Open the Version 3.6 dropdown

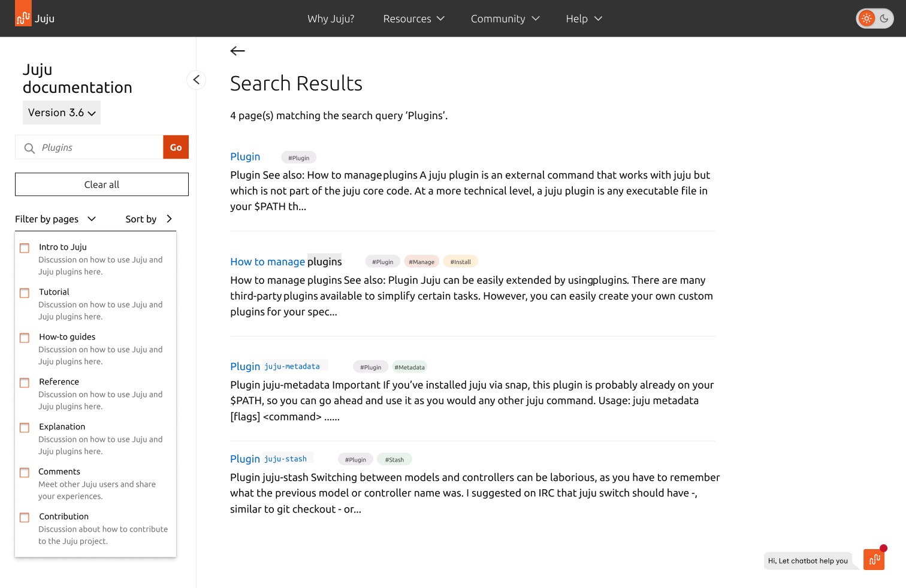(62, 113)
